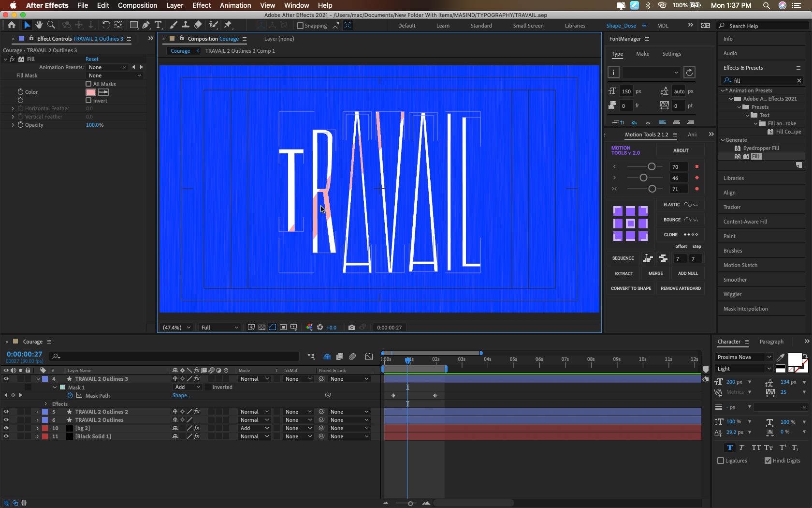Open the Light font style dropdown
The height and width of the screenshot is (508, 812).
(x=743, y=369)
